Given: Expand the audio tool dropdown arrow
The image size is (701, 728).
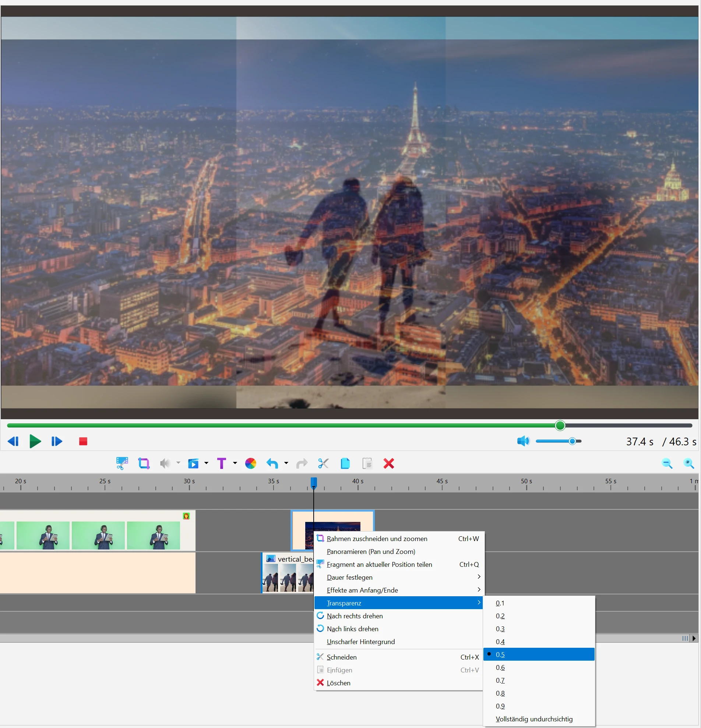Looking at the screenshot, I should pos(178,463).
